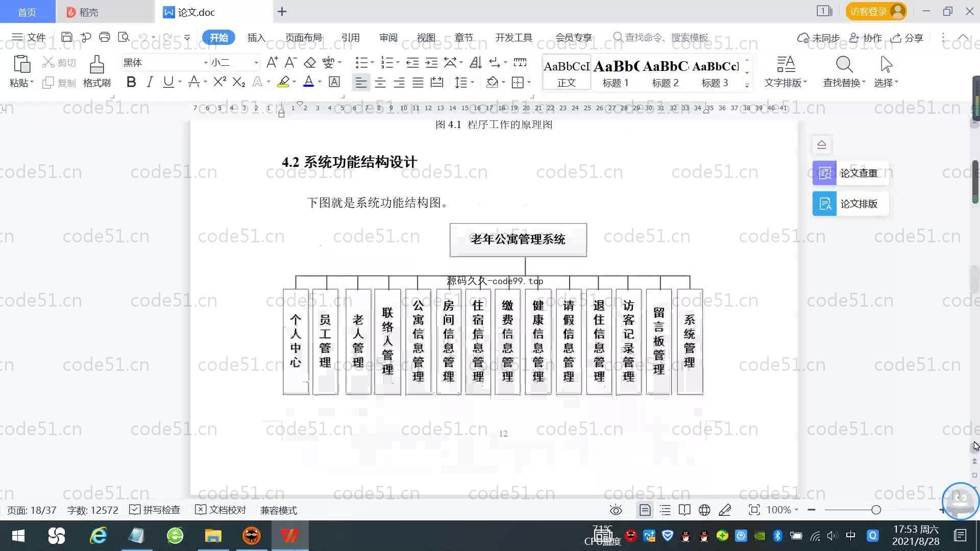980x551 pixels.
Task: Toggle align right
Action: click(x=399, y=82)
